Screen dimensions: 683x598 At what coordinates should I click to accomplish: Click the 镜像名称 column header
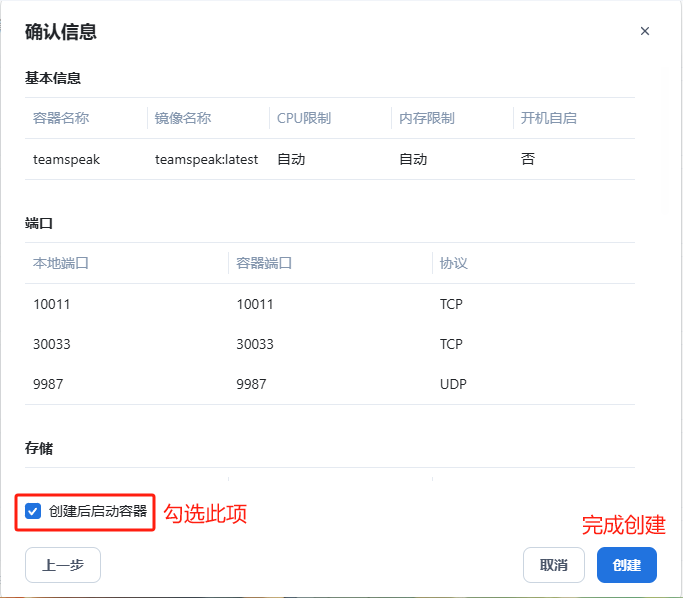[x=183, y=118]
